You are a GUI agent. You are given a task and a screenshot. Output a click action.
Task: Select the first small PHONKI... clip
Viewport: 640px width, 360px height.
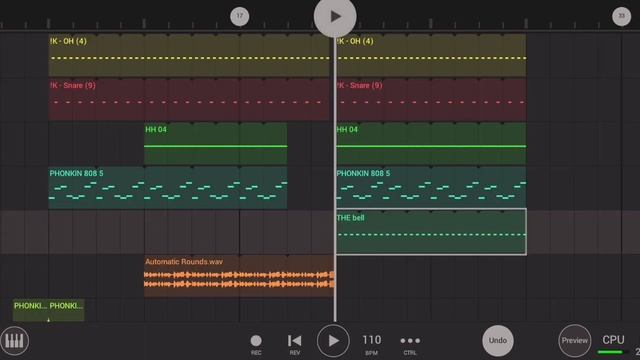pos(31,310)
